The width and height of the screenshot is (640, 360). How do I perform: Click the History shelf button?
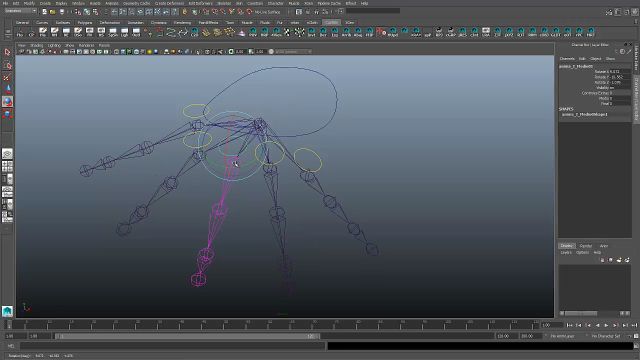(x=20, y=32)
